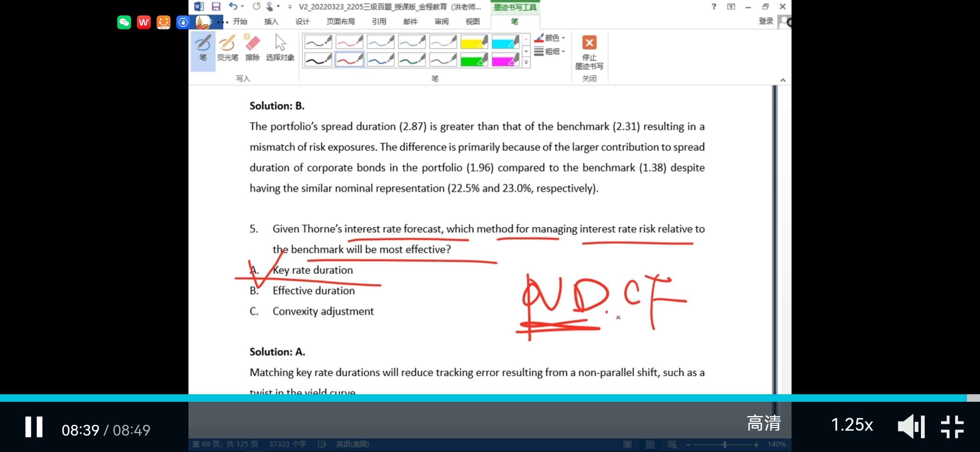980x452 pixels.
Task: Seek on the video progress bar
Action: point(490,398)
